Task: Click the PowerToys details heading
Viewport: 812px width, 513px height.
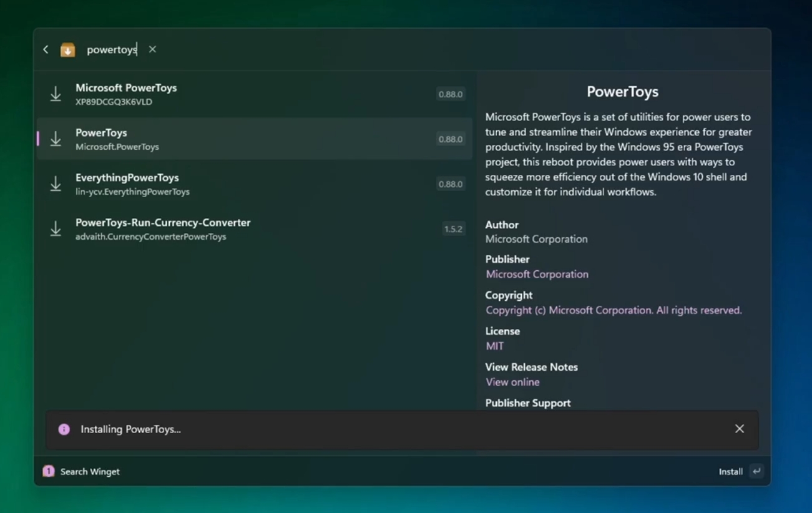Action: tap(622, 92)
